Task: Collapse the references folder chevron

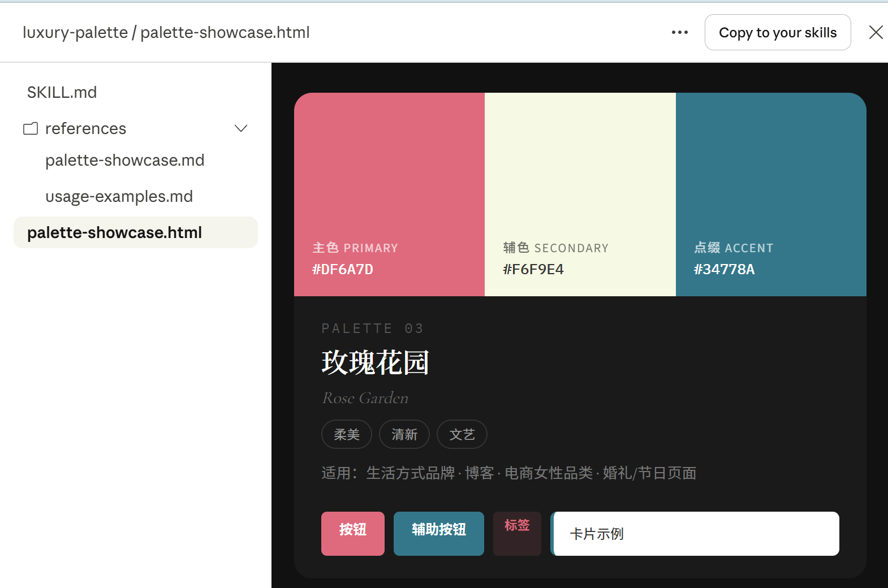Action: pos(241,129)
